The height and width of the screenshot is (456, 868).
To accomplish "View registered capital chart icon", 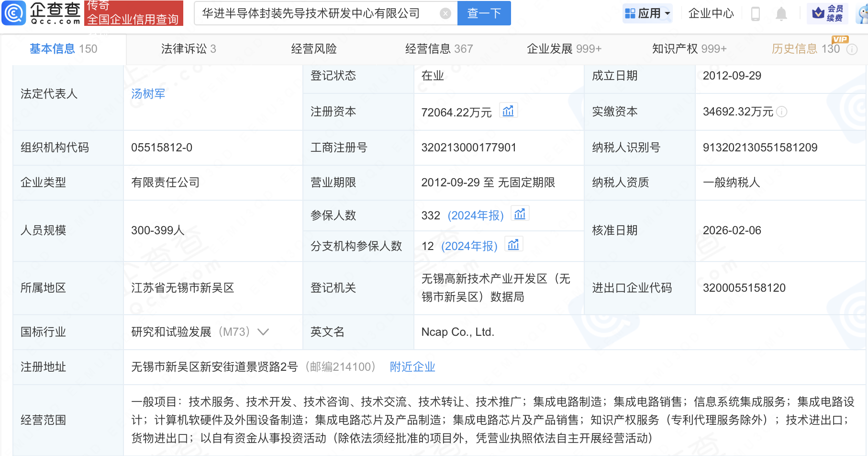I will click(508, 111).
